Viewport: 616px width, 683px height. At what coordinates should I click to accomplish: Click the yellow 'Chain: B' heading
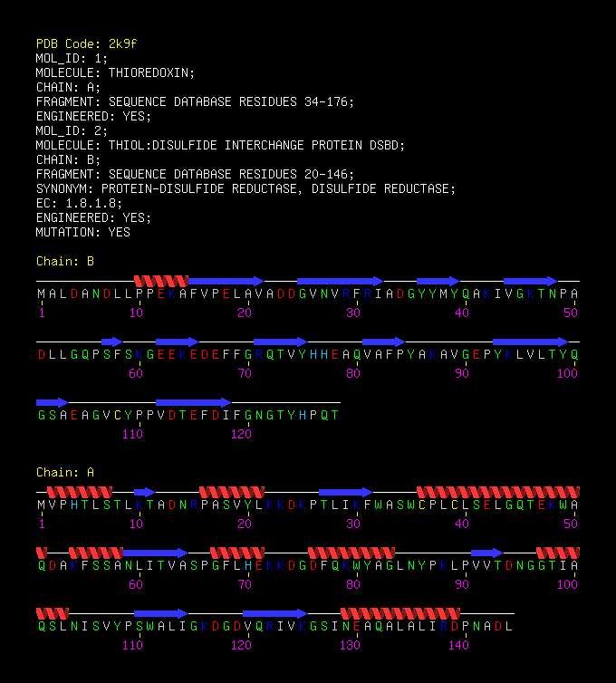[65, 262]
